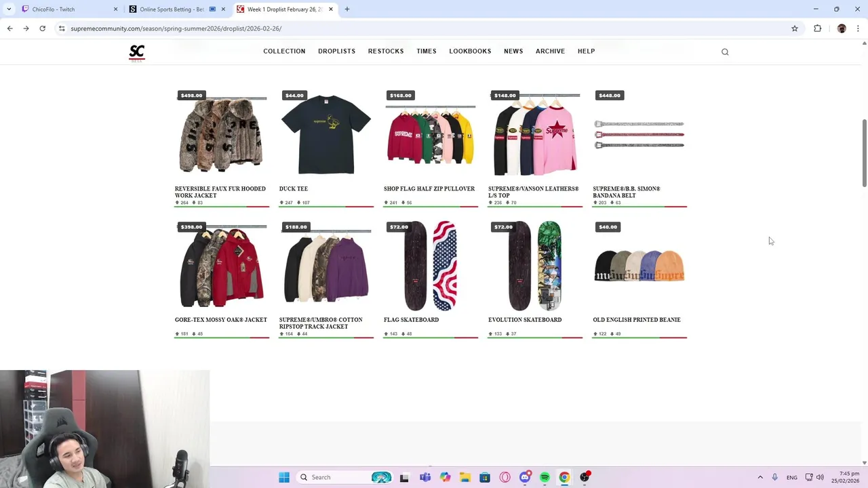Open the DROPLISTS menu

tap(336, 52)
